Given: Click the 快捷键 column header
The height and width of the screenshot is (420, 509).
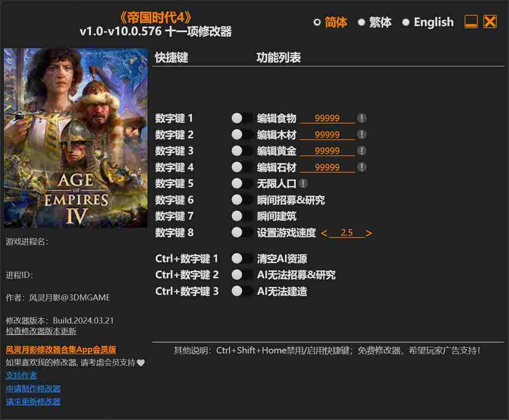Looking at the screenshot, I should pyautogui.click(x=171, y=57).
